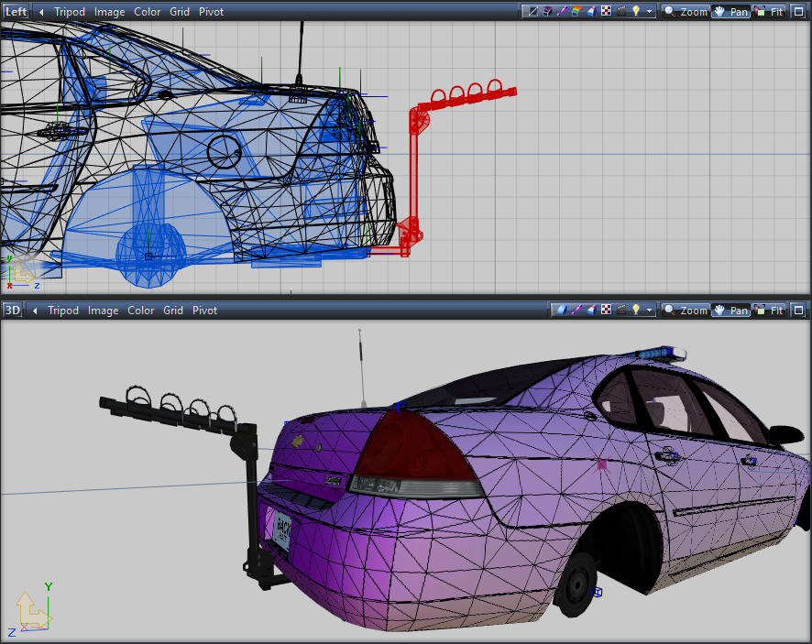812x644 pixels.
Task: Activate Pan tool in the 3D viewport
Action: pyautogui.click(x=730, y=311)
